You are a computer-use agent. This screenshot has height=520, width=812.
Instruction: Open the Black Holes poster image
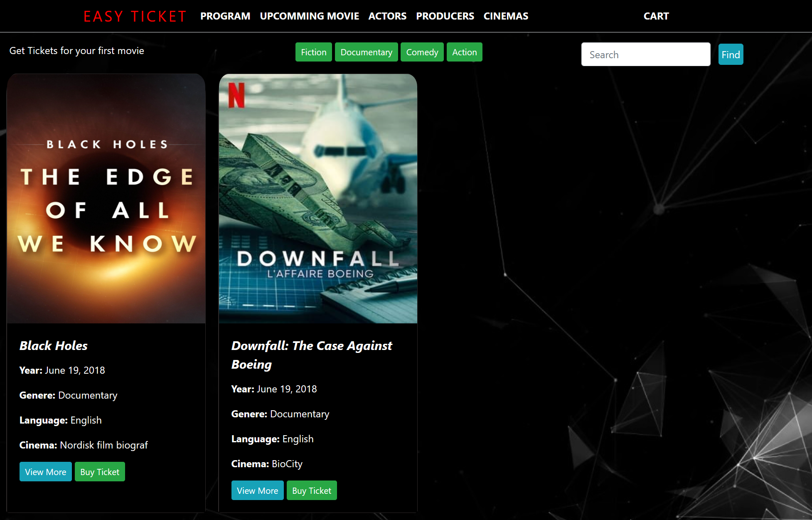coord(106,199)
